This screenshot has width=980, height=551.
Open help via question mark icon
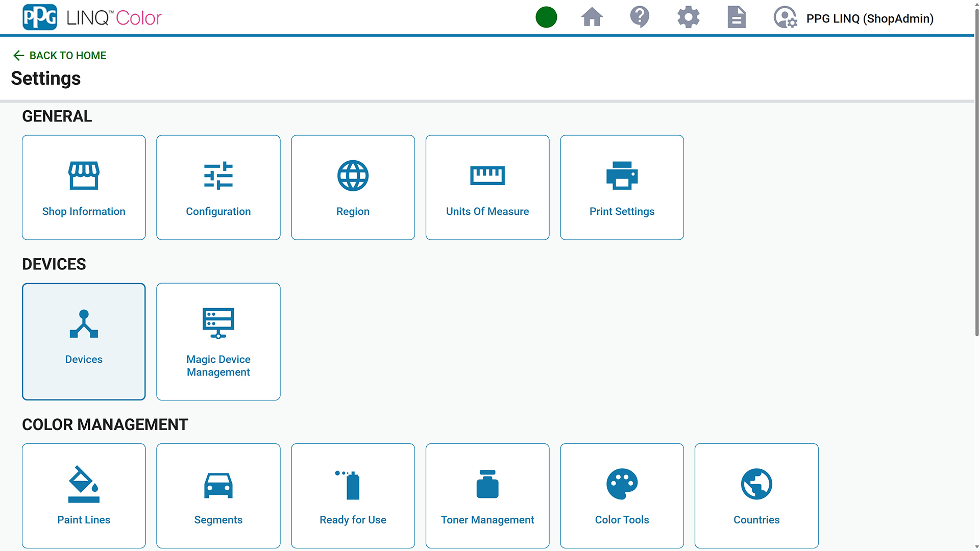[640, 17]
